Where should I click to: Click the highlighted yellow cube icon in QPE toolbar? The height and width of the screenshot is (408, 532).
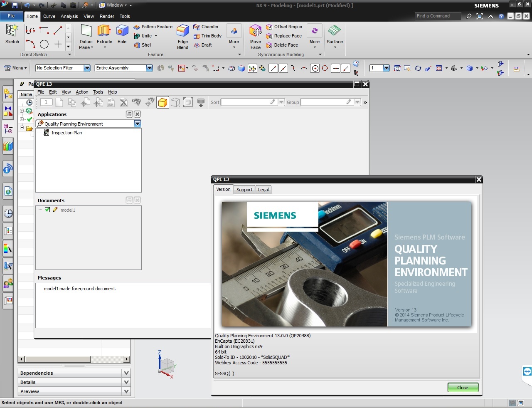tap(163, 102)
